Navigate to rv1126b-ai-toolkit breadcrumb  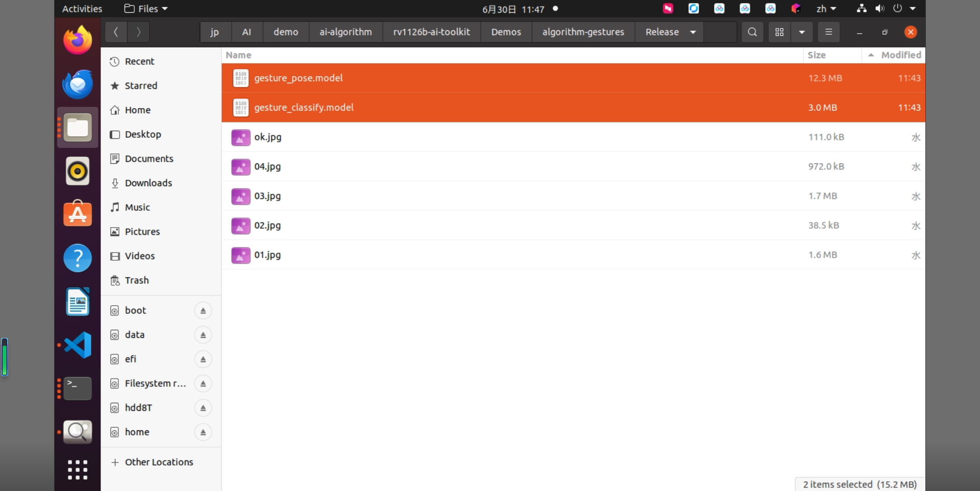431,32
